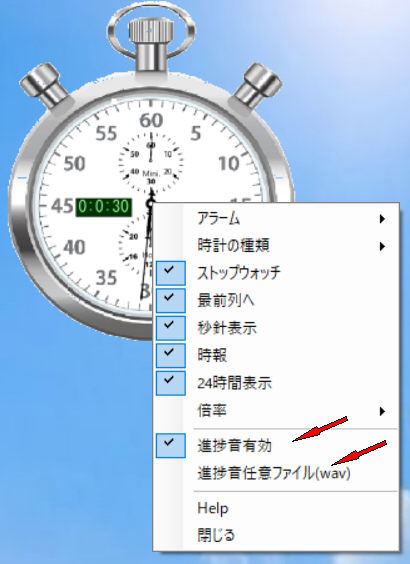Screen dimensions: 410x564
Task: Click the right stopwatch push button
Action: click(x=258, y=85)
